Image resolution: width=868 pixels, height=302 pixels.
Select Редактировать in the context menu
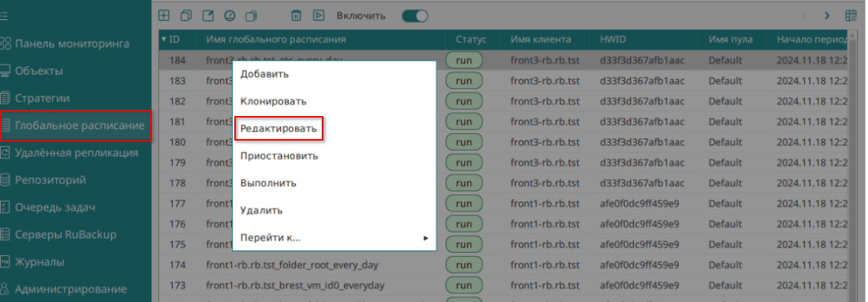point(278,128)
